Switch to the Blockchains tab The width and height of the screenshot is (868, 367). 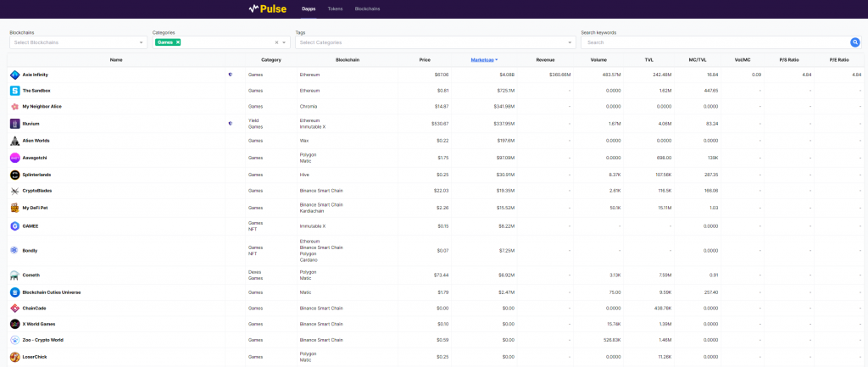coord(367,8)
